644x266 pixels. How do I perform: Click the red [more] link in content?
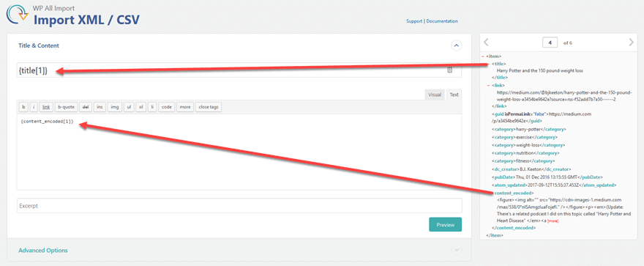pyautogui.click(x=553, y=221)
